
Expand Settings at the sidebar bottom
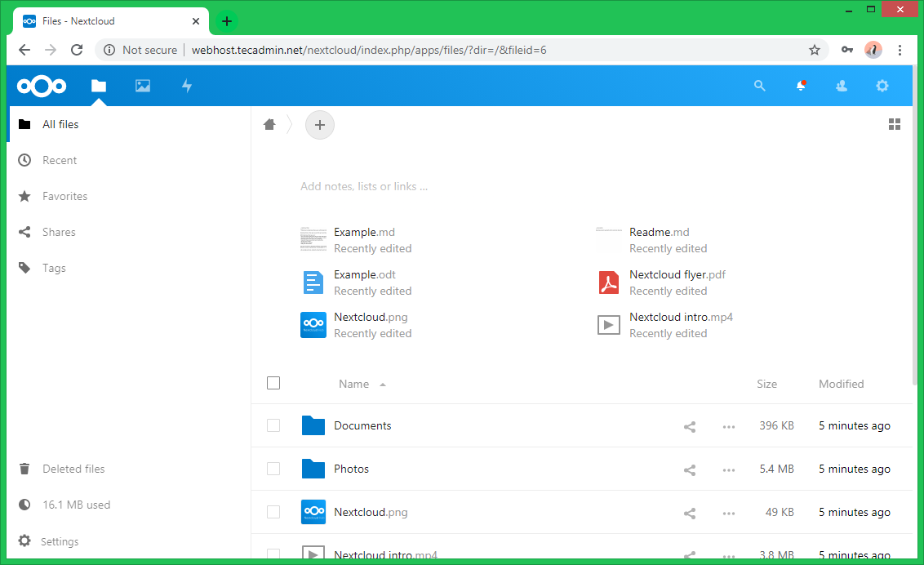click(x=130, y=541)
